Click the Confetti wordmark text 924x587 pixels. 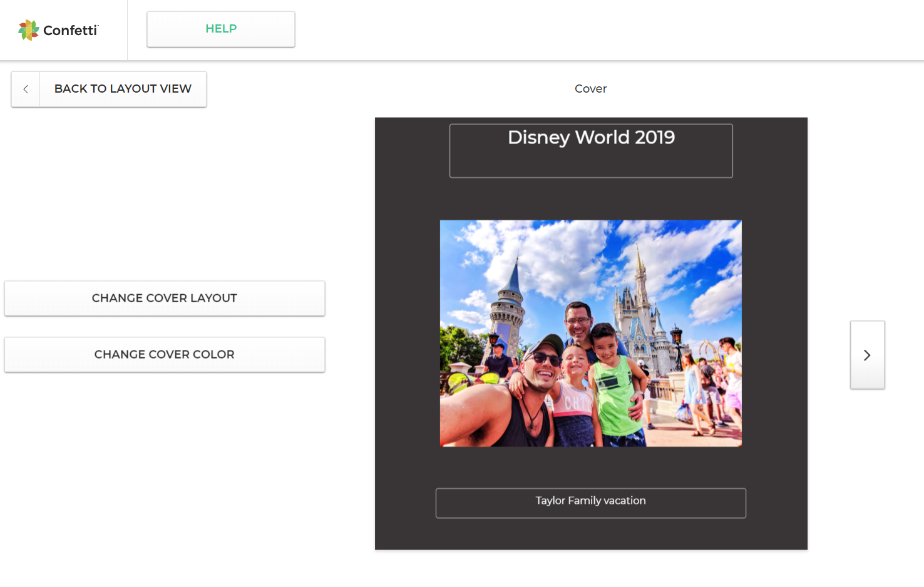[x=70, y=30]
